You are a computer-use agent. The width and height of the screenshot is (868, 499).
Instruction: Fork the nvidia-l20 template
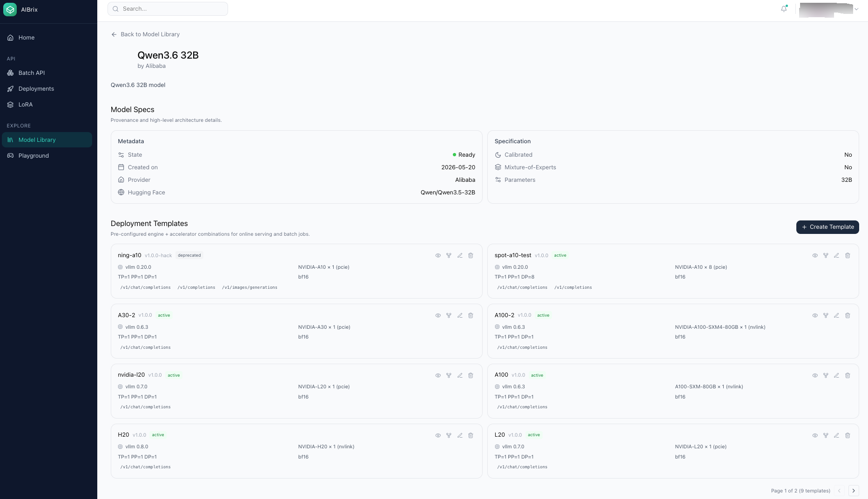pyautogui.click(x=449, y=375)
